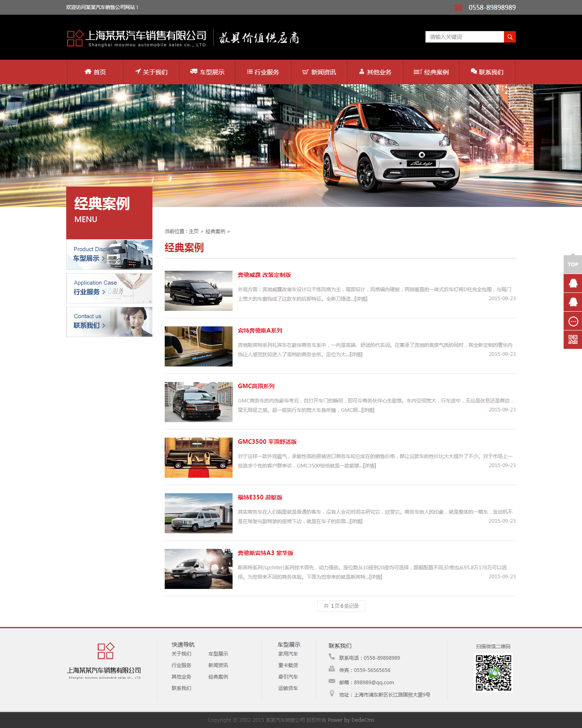Open the 首页 home menu item
Viewport: 582px width, 728px height.
[x=95, y=72]
